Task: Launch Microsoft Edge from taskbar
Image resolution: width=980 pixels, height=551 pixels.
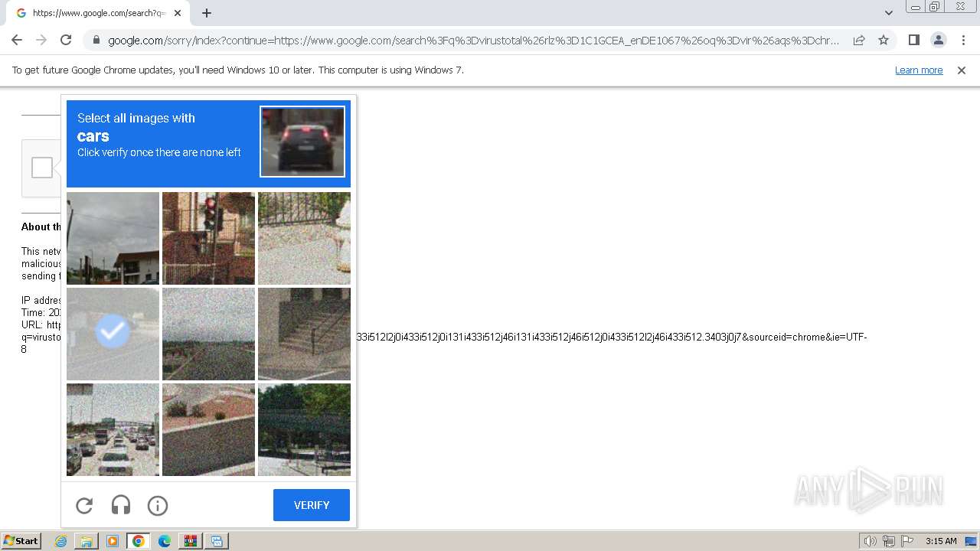Action: [165, 541]
